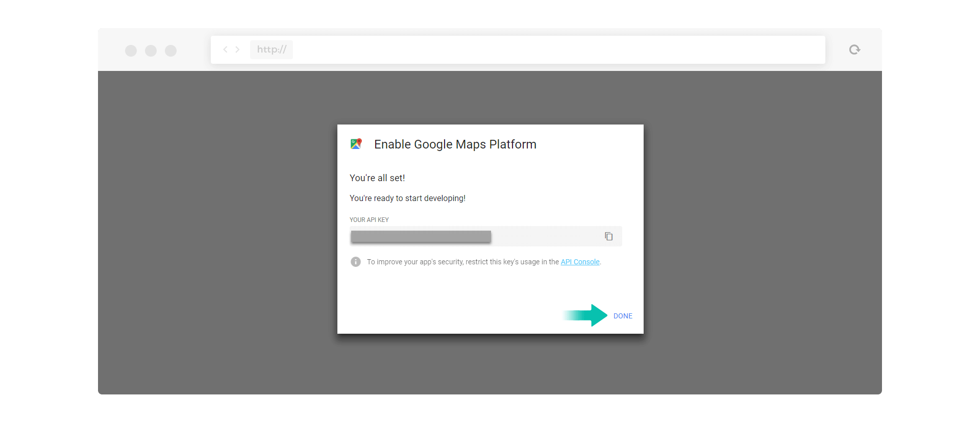Image resolution: width=980 pixels, height=422 pixels.
Task: Go back using the browser back arrow
Action: 225,49
